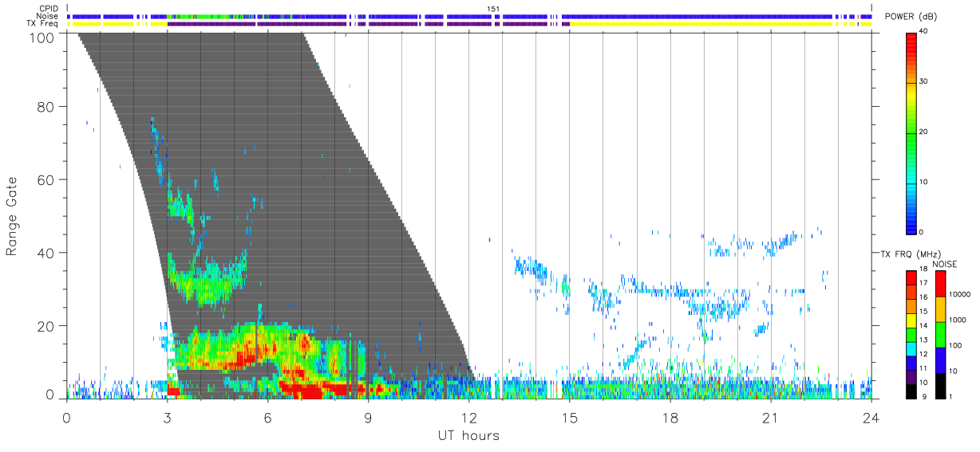Screen dimensions: 980x452
Task: Click the "1000" label on NOISE color bar
Action: click(956, 320)
